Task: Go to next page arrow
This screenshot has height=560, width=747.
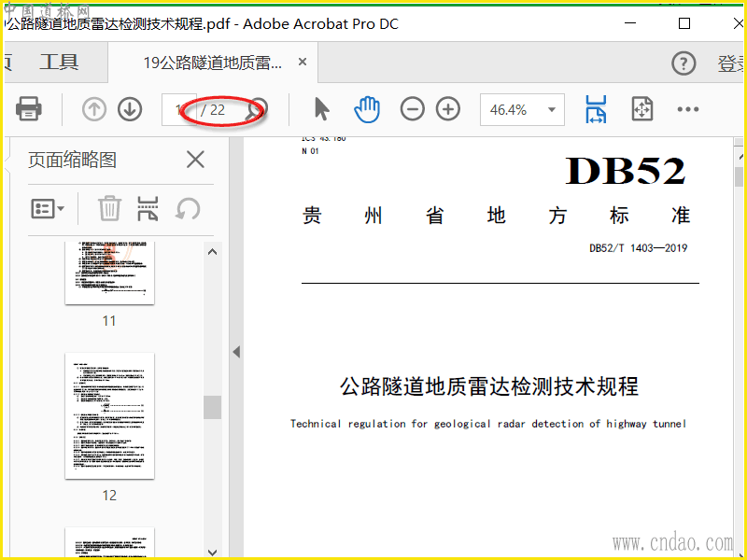Action: click(130, 109)
